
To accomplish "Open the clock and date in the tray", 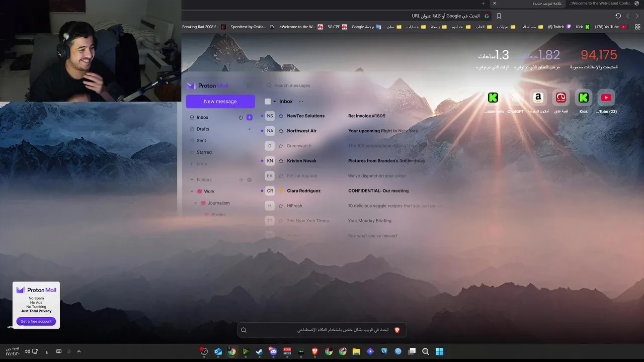I will (13, 351).
